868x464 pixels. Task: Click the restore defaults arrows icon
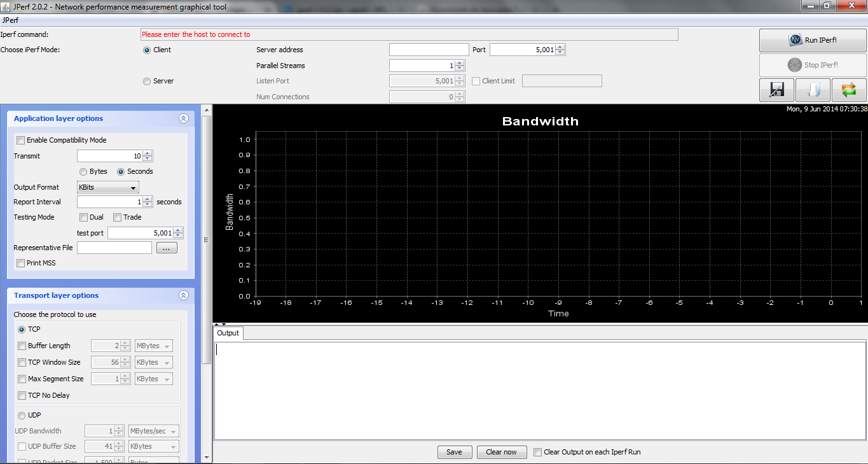(x=849, y=90)
